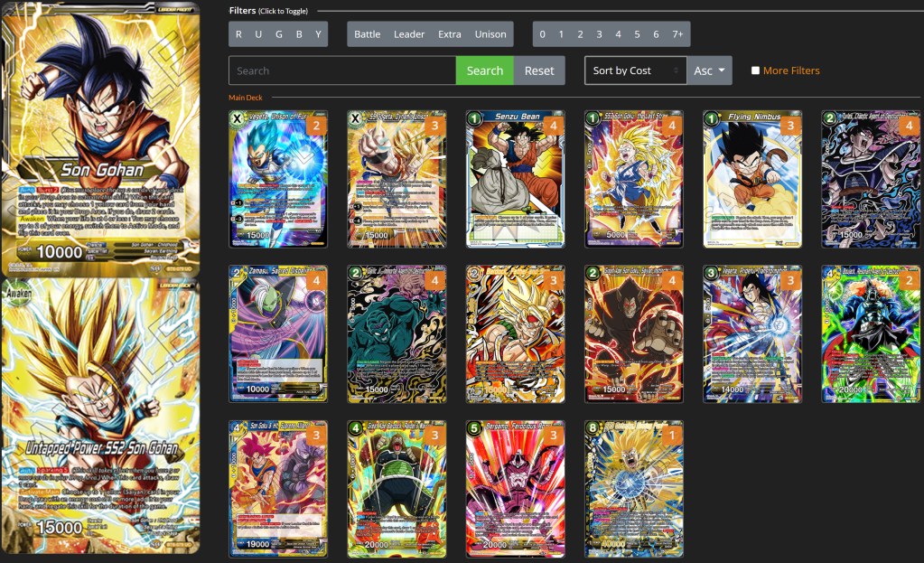Expand the Asc sort order dropdown
The height and width of the screenshot is (563, 924).
(x=709, y=70)
